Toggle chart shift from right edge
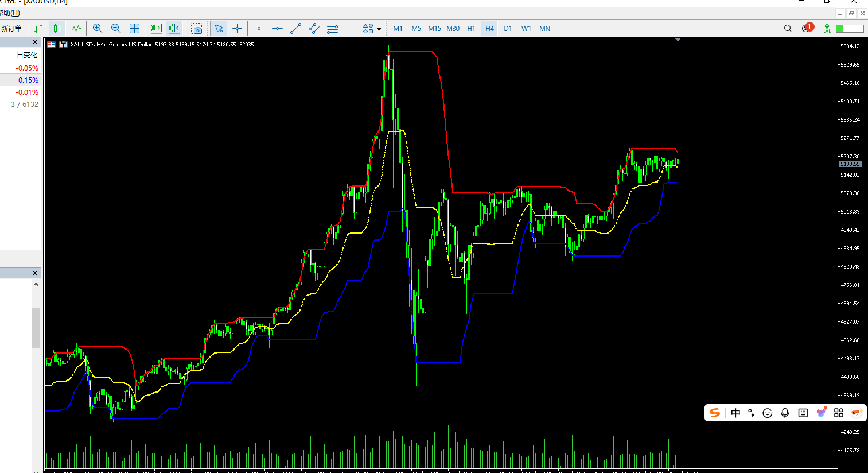 [174, 28]
